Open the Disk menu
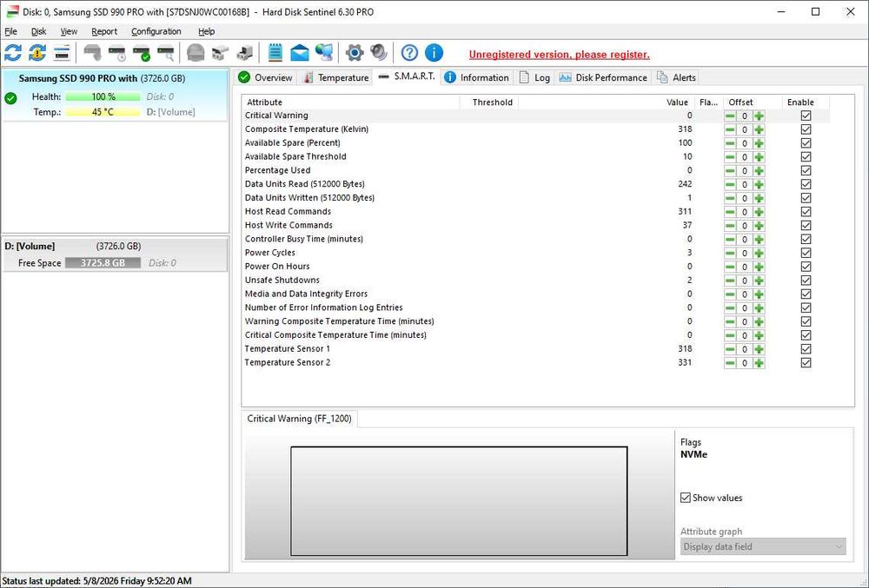The width and height of the screenshot is (869, 588). click(x=39, y=31)
